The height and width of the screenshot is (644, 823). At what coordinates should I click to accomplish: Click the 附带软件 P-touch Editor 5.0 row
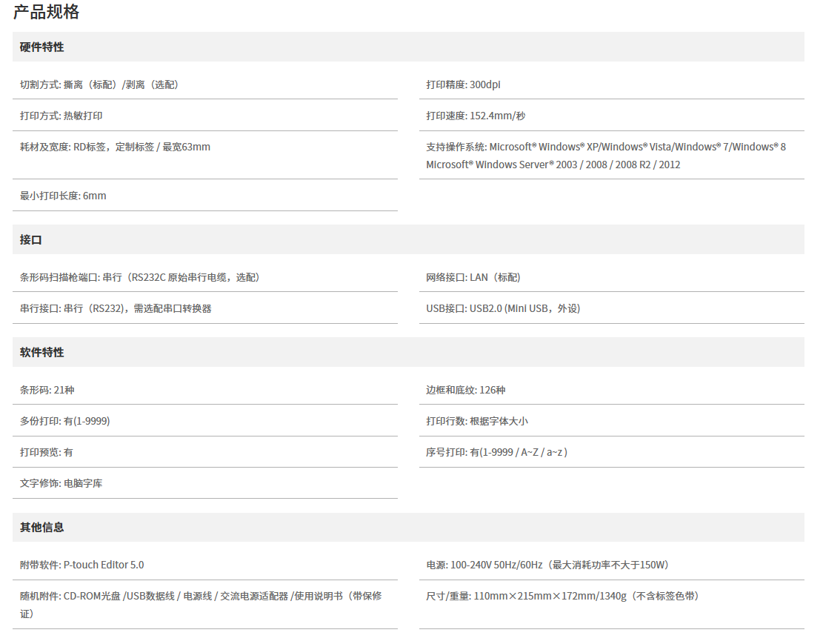click(x=82, y=565)
